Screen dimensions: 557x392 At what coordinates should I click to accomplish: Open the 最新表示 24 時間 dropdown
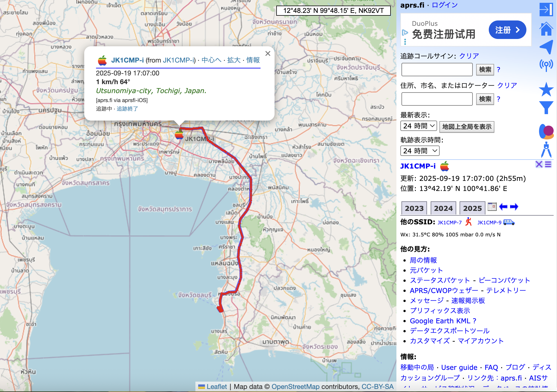click(x=418, y=126)
